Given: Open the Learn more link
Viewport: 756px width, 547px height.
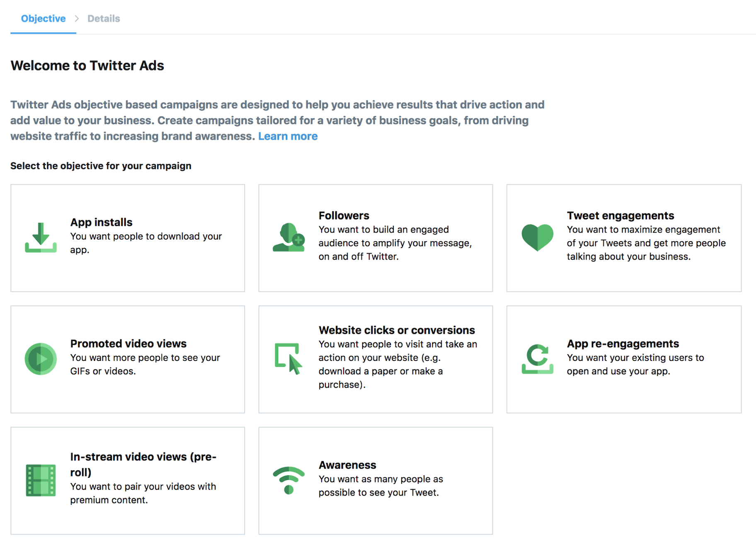Looking at the screenshot, I should point(288,136).
